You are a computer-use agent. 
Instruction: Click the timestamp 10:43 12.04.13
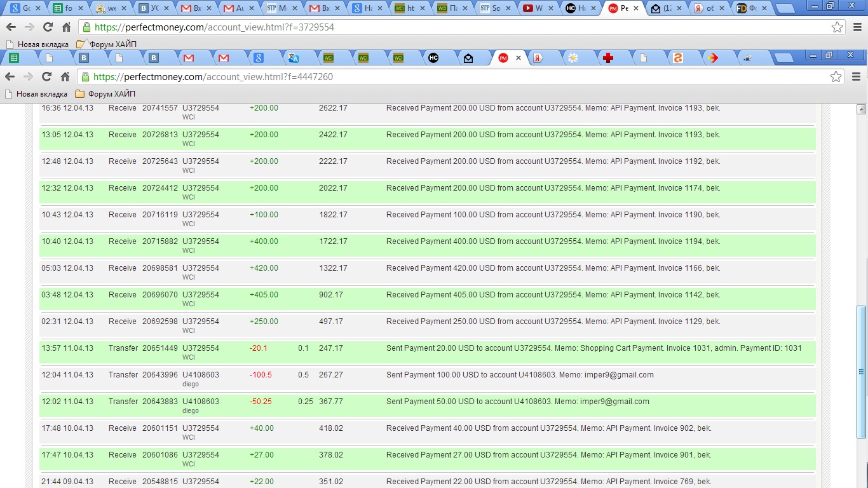pyautogui.click(x=67, y=215)
